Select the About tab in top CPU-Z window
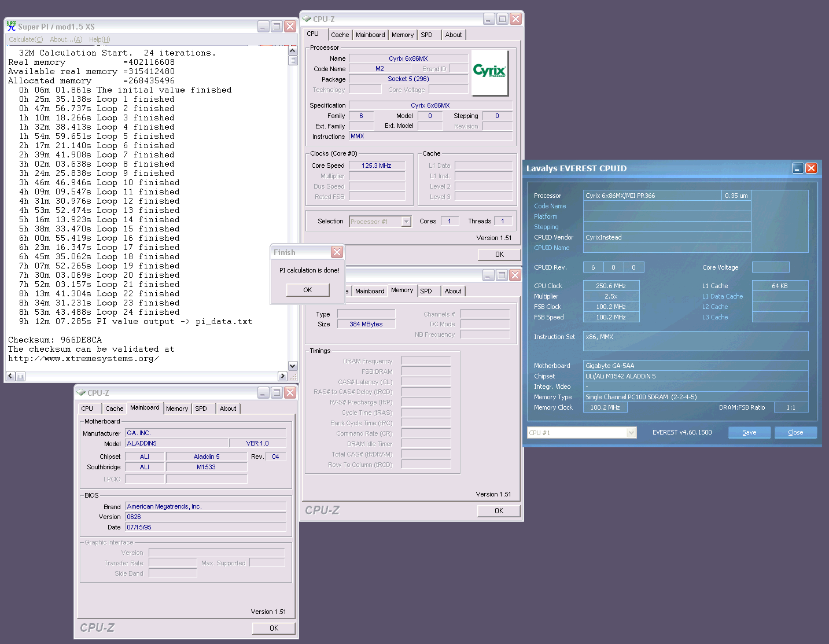The width and height of the screenshot is (829, 644). (x=454, y=35)
